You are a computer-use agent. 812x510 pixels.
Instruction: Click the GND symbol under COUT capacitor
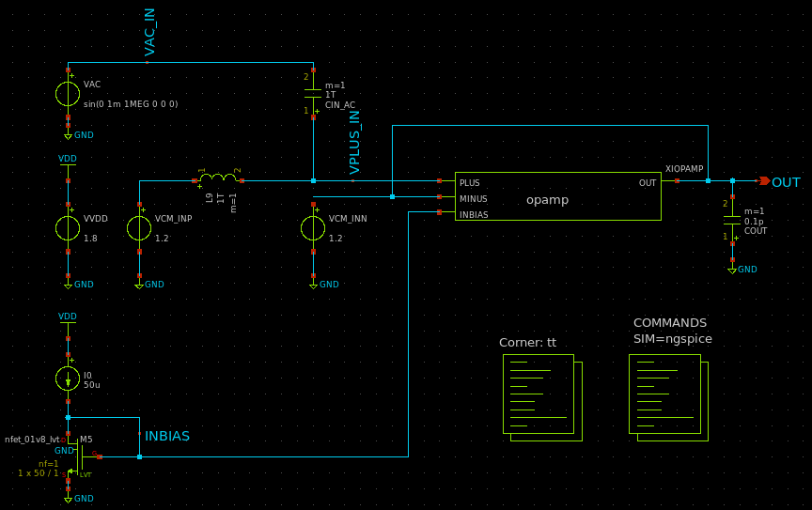pyautogui.click(x=732, y=270)
